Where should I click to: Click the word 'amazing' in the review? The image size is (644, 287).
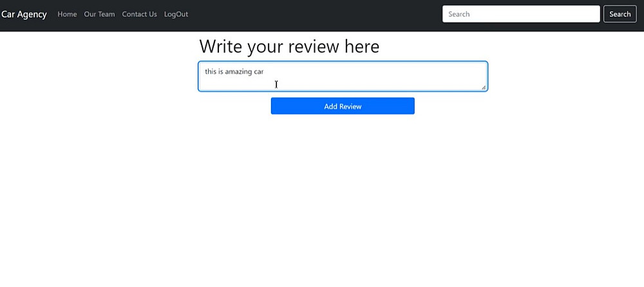238,72
